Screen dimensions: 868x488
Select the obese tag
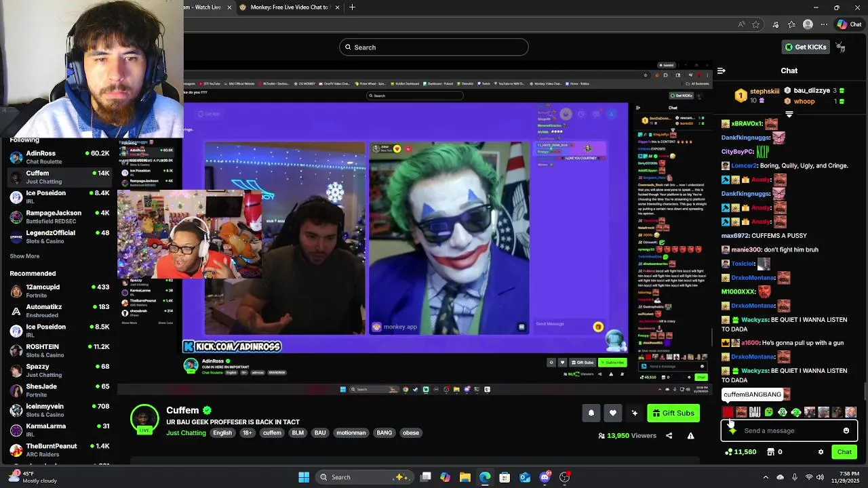411,432
